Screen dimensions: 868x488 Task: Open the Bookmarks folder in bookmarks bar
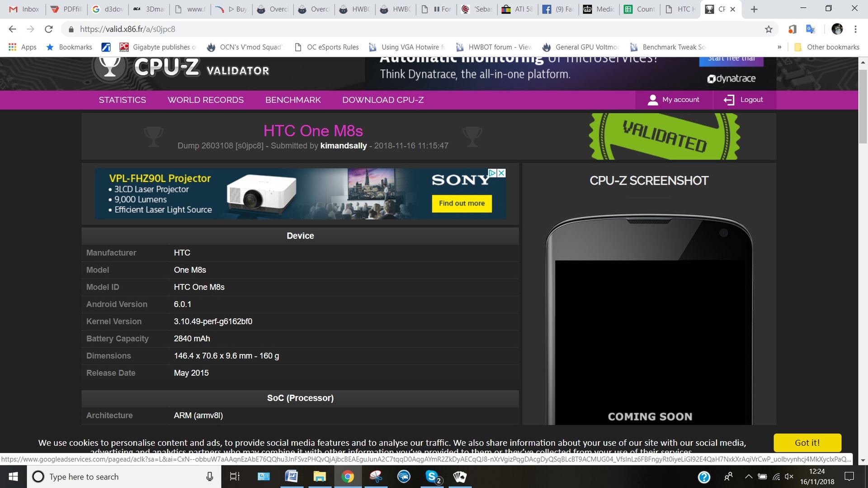70,47
